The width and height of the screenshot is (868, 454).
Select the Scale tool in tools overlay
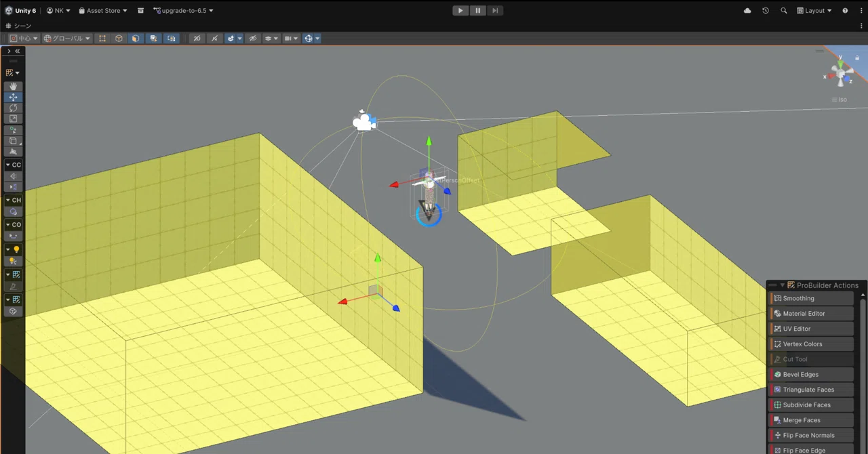point(13,119)
